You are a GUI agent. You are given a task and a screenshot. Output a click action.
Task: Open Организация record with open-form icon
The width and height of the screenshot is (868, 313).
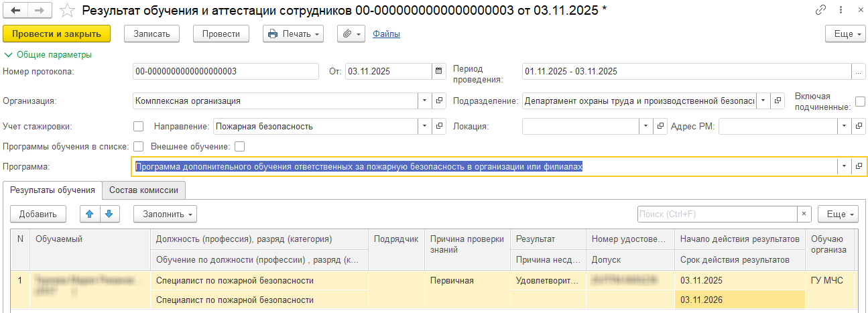(440, 101)
